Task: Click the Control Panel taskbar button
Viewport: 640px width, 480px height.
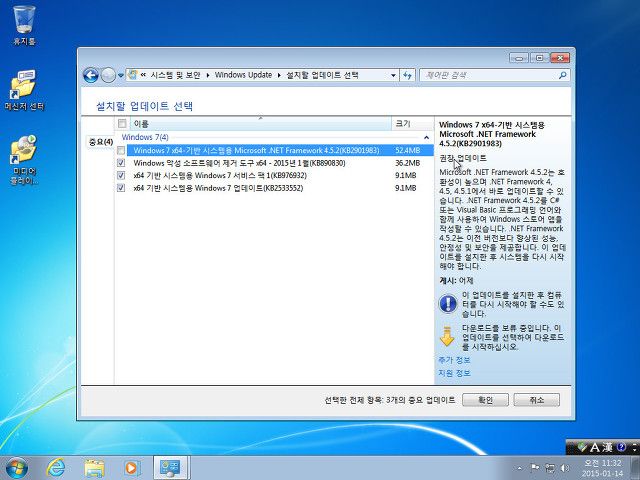Action: click(170, 468)
